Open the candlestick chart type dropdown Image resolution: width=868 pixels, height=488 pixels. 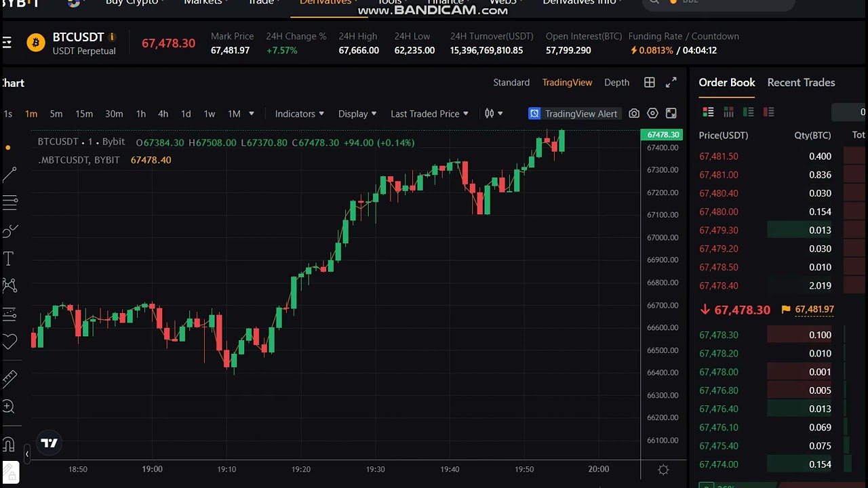click(x=494, y=113)
